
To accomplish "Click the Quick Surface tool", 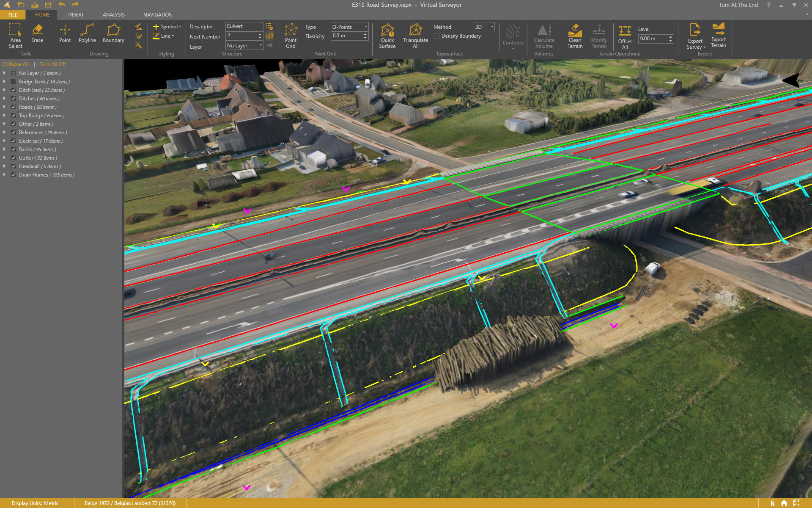I will click(x=387, y=36).
